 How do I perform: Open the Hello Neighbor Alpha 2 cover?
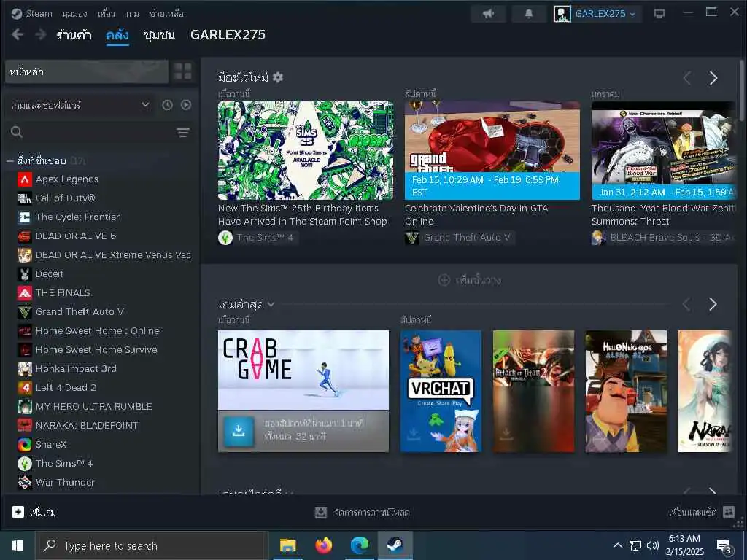coord(626,392)
